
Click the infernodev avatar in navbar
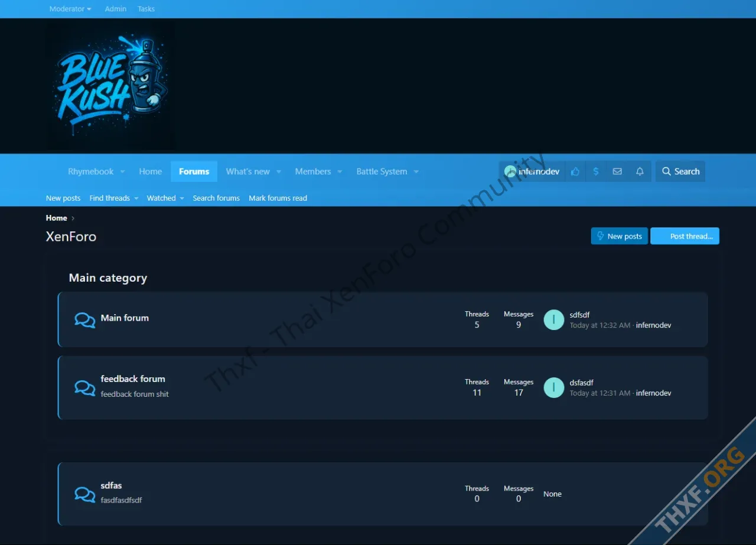pyautogui.click(x=510, y=171)
